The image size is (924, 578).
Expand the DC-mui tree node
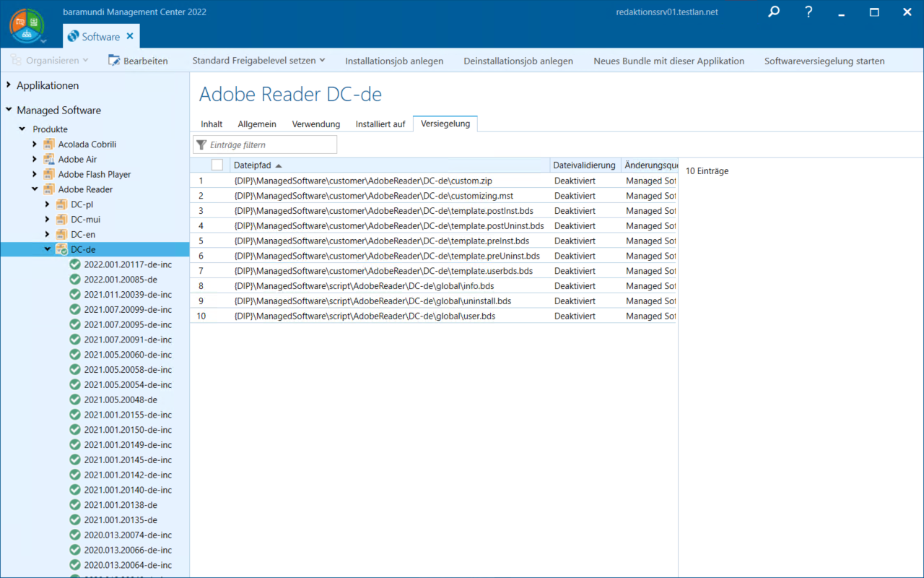48,220
